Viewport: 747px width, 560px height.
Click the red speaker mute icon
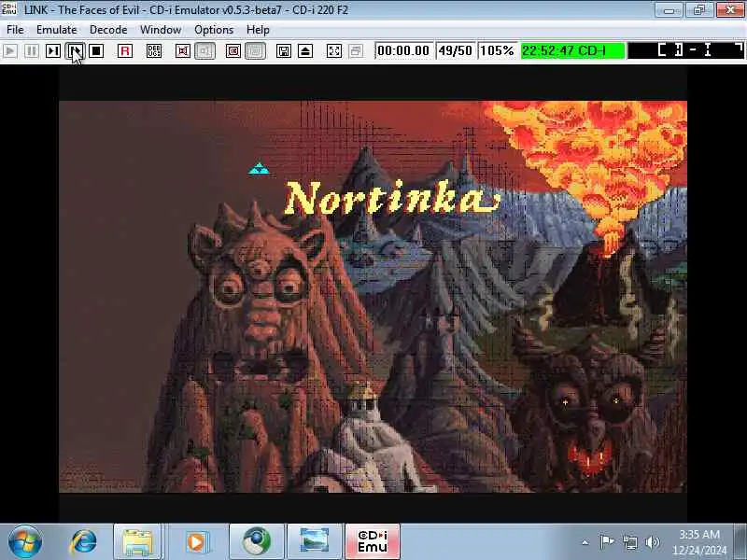tap(183, 51)
